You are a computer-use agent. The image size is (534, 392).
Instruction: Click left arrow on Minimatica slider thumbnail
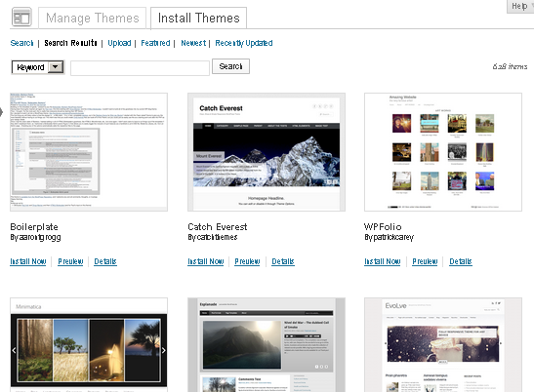pos(14,350)
